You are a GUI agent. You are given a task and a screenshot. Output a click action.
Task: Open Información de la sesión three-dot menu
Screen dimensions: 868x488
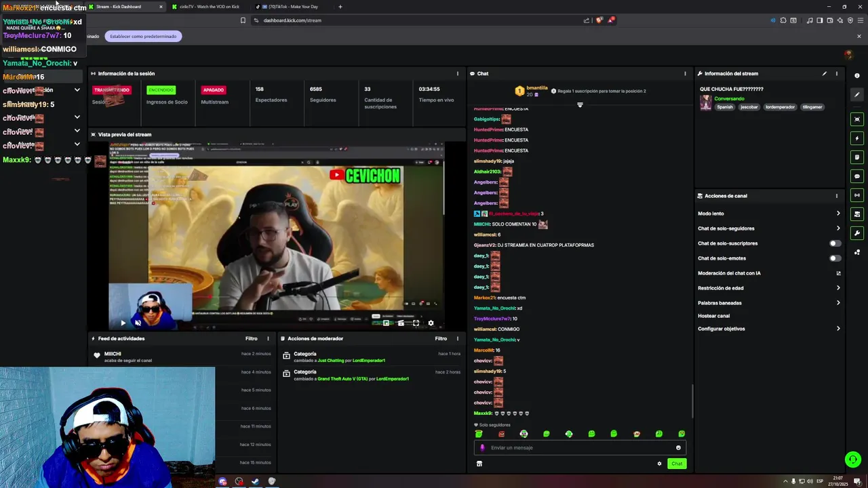457,73
